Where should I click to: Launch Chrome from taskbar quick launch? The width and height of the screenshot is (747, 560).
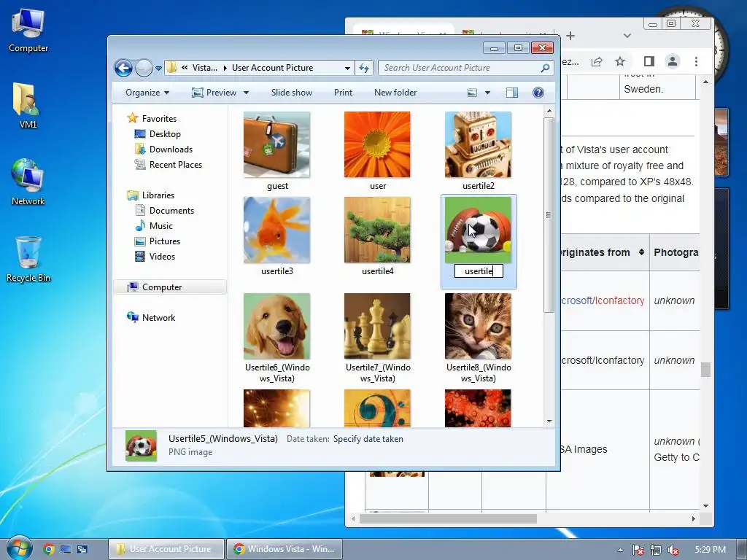point(49,549)
